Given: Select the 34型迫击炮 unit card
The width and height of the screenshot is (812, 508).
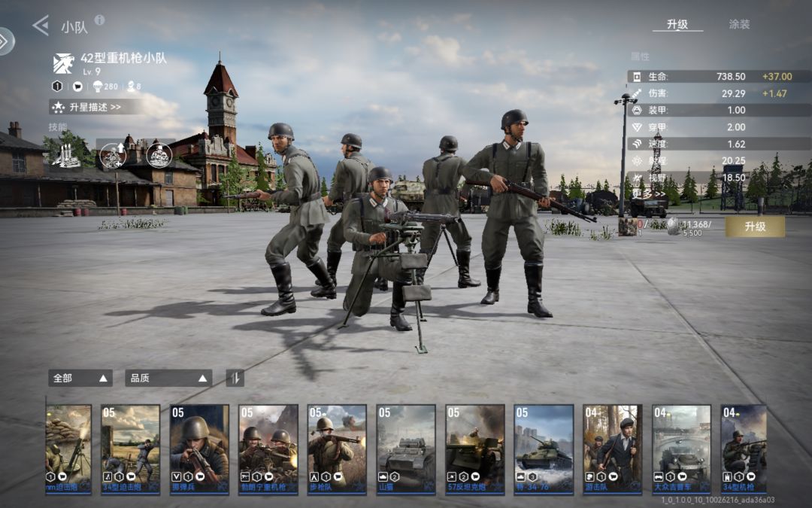Looking at the screenshot, I should click(130, 449).
